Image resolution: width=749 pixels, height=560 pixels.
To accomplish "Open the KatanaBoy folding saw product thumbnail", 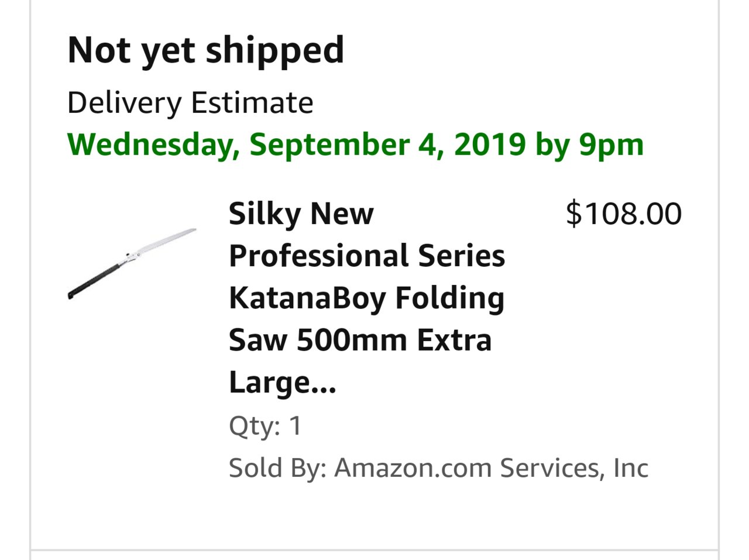I will point(132,264).
